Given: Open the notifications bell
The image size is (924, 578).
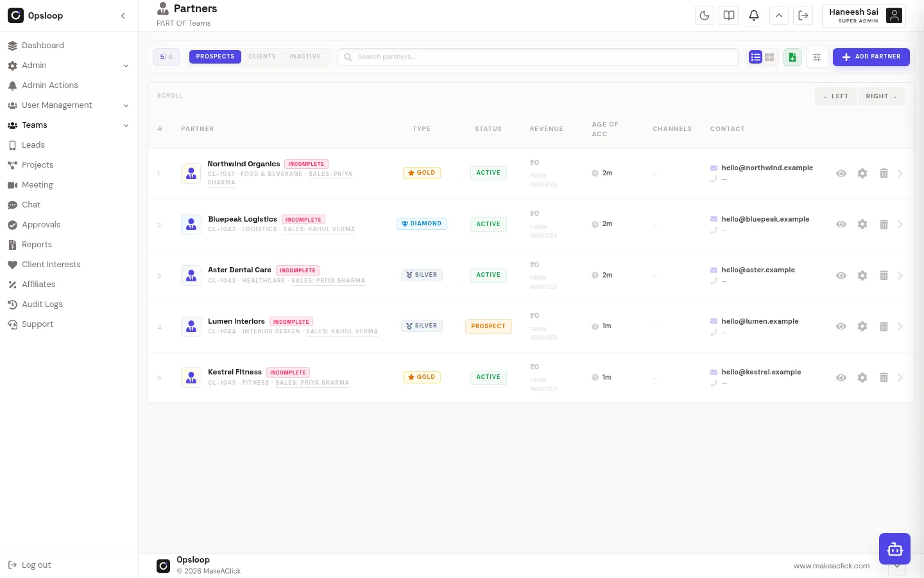Looking at the screenshot, I should tap(754, 15).
